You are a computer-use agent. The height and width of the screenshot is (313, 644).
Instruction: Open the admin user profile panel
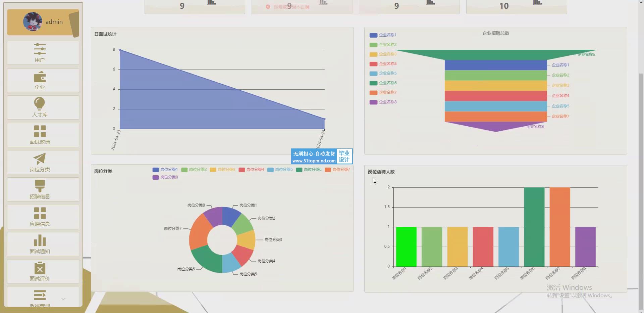[43, 22]
